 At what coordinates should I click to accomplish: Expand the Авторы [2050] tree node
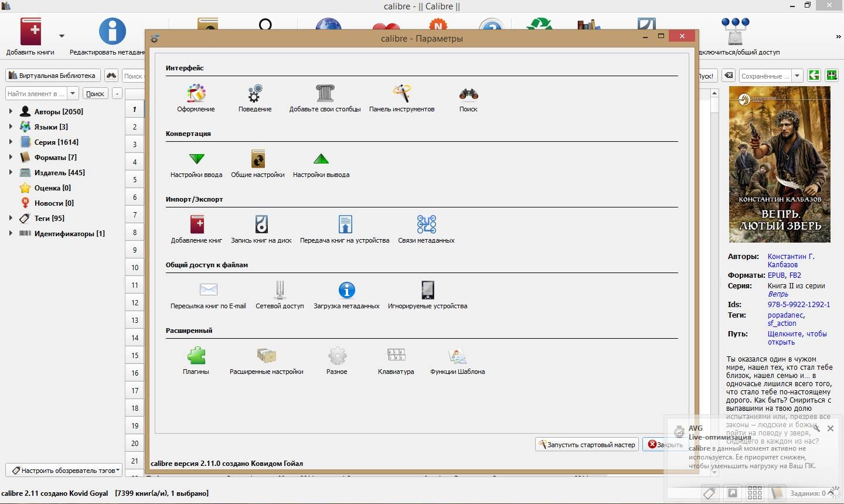pos(11,111)
